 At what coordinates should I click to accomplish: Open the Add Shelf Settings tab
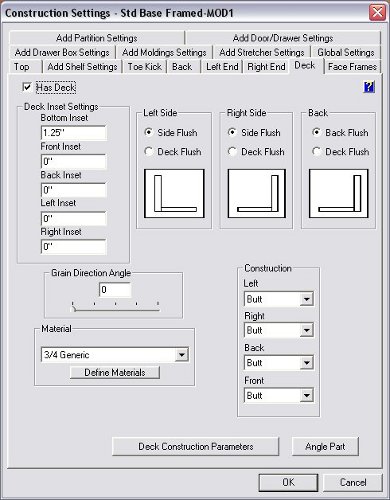82,67
